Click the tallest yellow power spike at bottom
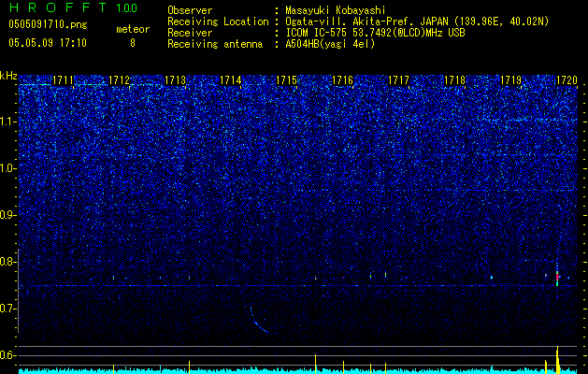This screenshot has width=588, height=374. coord(558,360)
